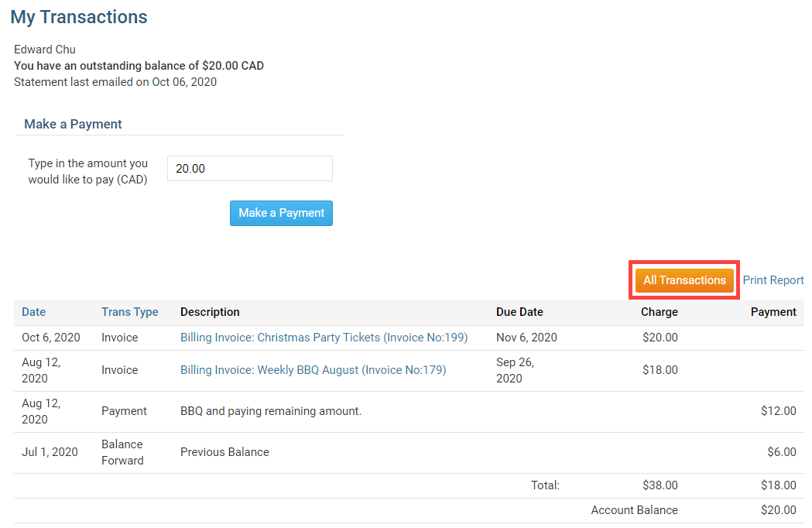This screenshot has width=812, height=528.
Task: Click the My Transactions page heading
Action: click(x=78, y=17)
